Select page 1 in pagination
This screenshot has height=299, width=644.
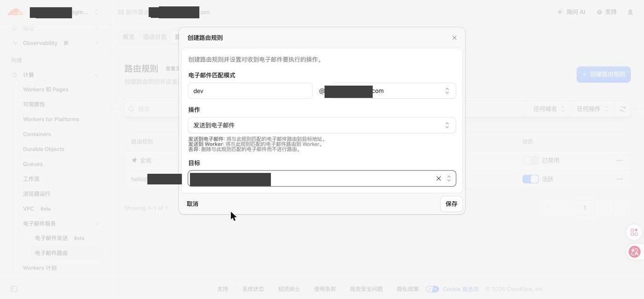click(x=585, y=208)
